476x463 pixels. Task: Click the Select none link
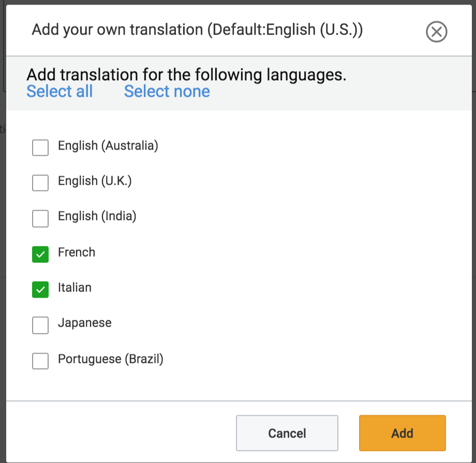pos(167,91)
